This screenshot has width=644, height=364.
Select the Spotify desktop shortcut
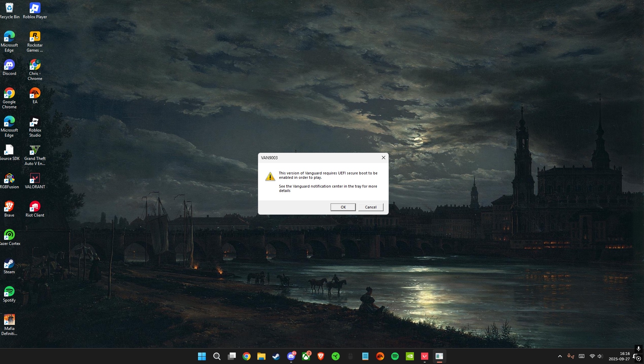tap(9, 294)
